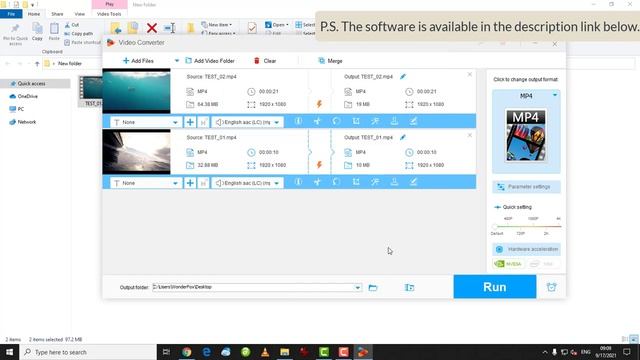This screenshot has height=360, width=640.
Task: Expand the output folder path dropdown
Action: pyautogui.click(x=358, y=287)
